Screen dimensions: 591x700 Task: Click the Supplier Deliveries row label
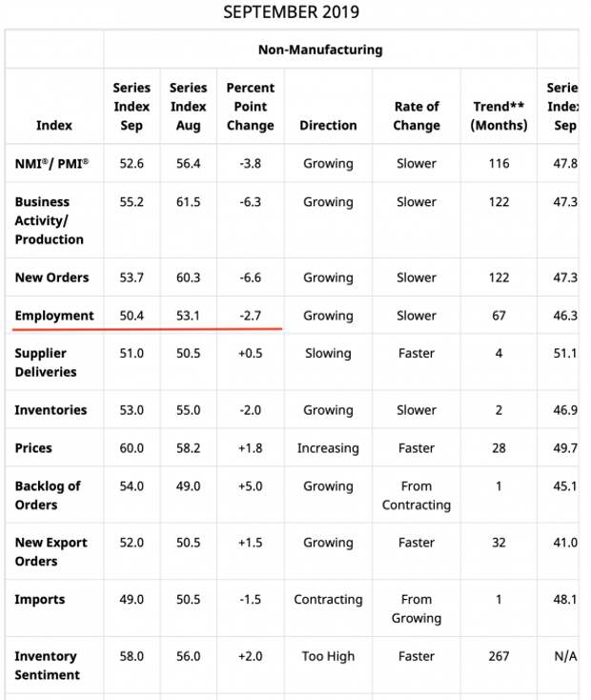pos(46,362)
